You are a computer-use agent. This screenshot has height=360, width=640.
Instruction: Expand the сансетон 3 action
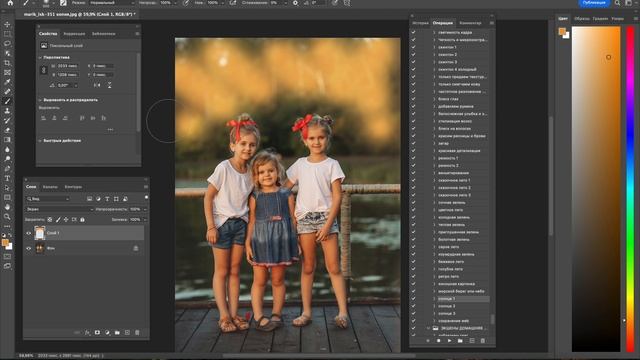pos(434,62)
